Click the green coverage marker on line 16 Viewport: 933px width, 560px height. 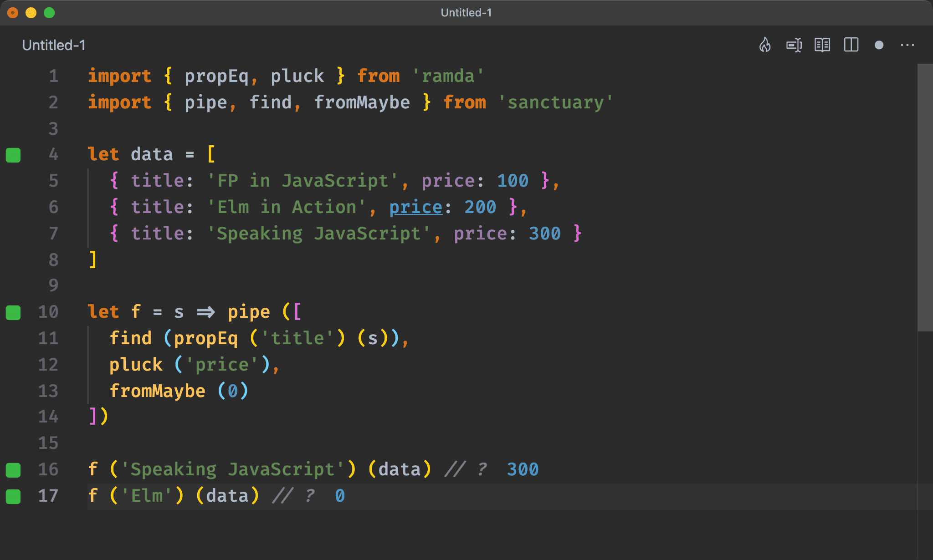(13, 470)
